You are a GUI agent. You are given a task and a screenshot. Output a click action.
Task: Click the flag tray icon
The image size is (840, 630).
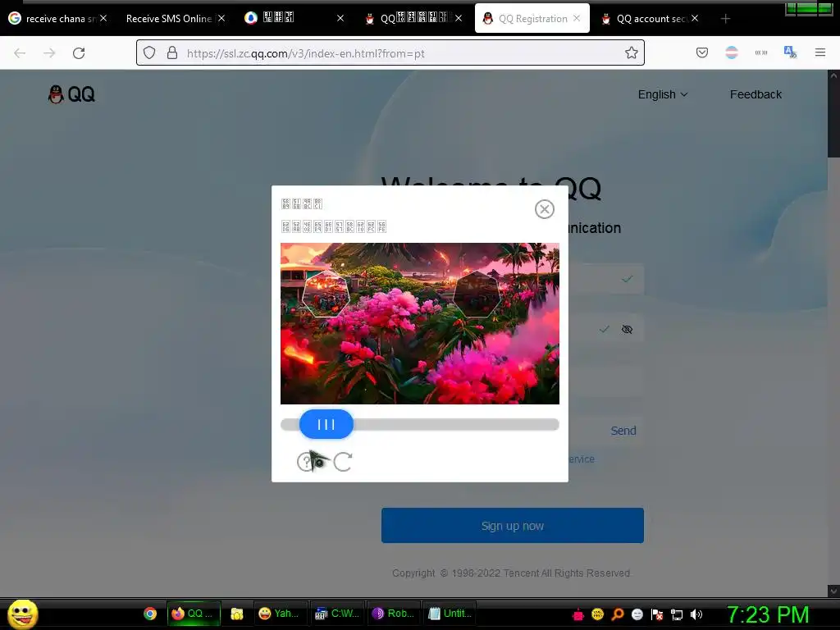[x=657, y=614]
